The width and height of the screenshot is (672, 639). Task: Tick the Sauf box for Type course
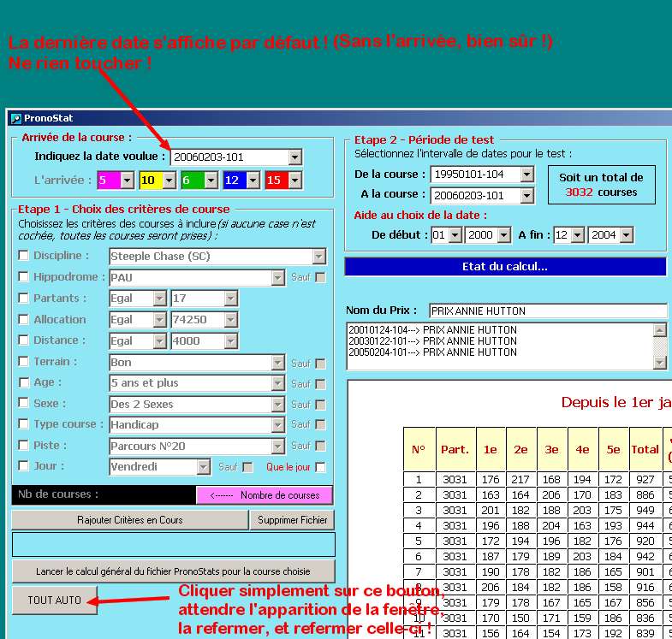click(320, 424)
